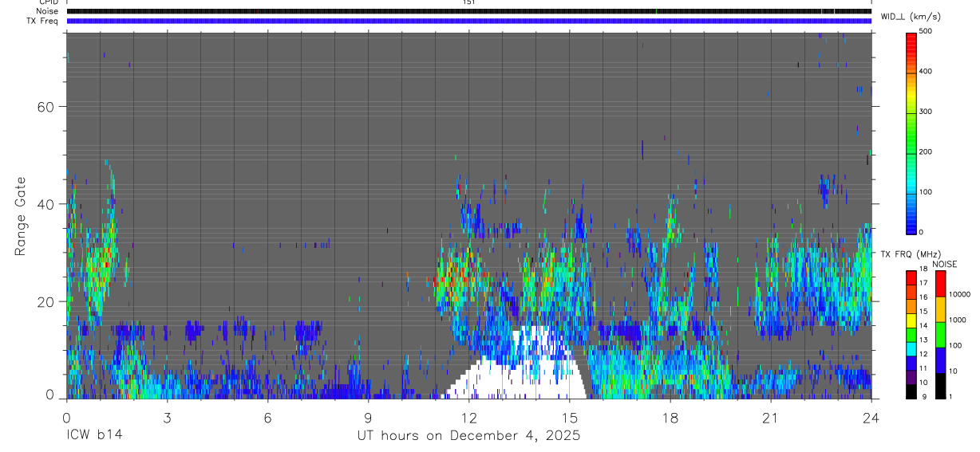Screen dimensions: 980x452
Task: Click the 500 tick on width colorbar
Action: [x=926, y=31]
